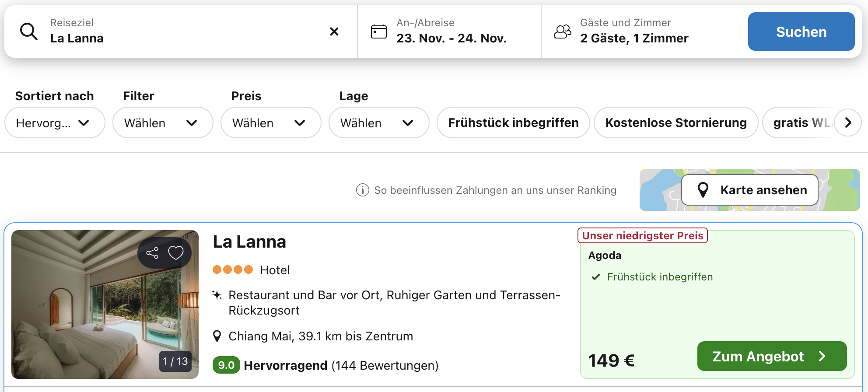The width and height of the screenshot is (868, 392).
Task: Clear the La Lanna destination field
Action: pyautogui.click(x=334, y=31)
